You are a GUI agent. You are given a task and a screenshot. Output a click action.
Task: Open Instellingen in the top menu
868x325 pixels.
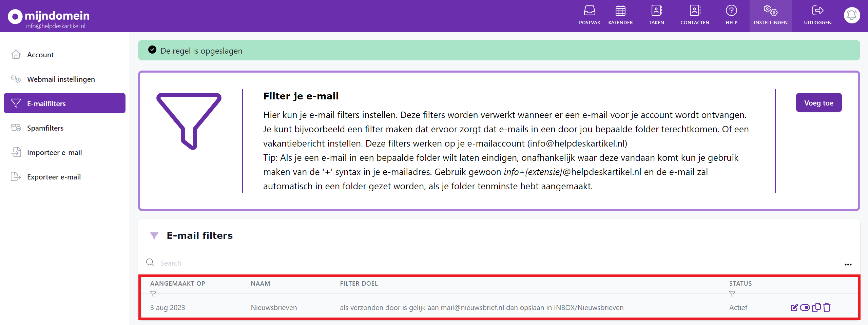770,15
